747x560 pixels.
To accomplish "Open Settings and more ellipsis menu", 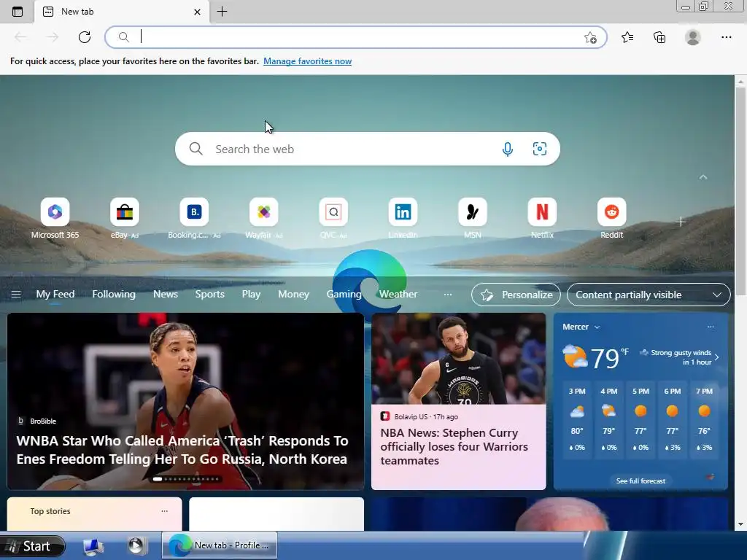I will point(726,37).
